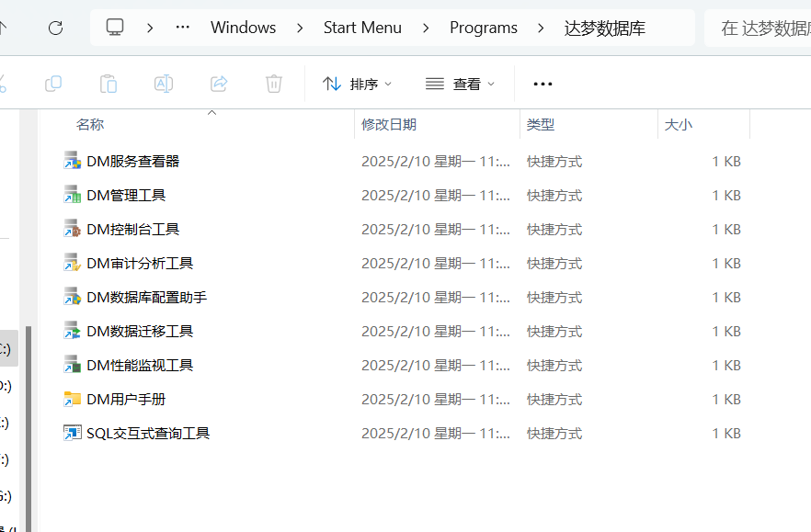This screenshot has width=811, height=532.
Task: Click the Rename toolbar icon
Action: 164,84
